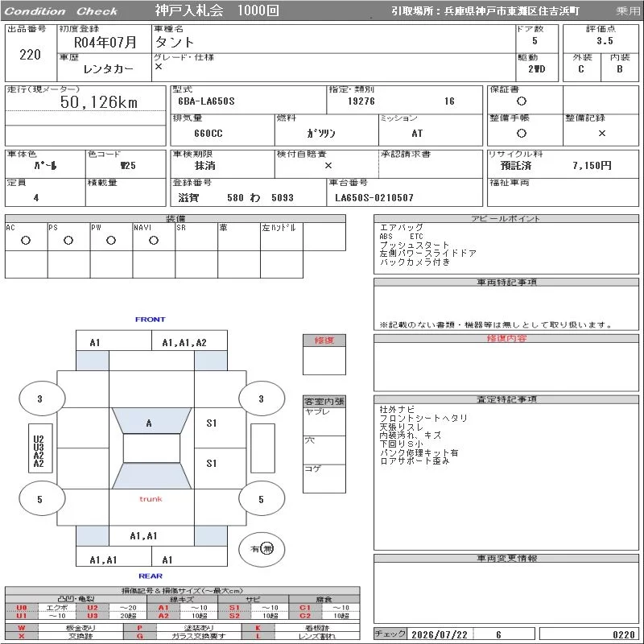Click the 'Condition Check' title text

[61, 11]
